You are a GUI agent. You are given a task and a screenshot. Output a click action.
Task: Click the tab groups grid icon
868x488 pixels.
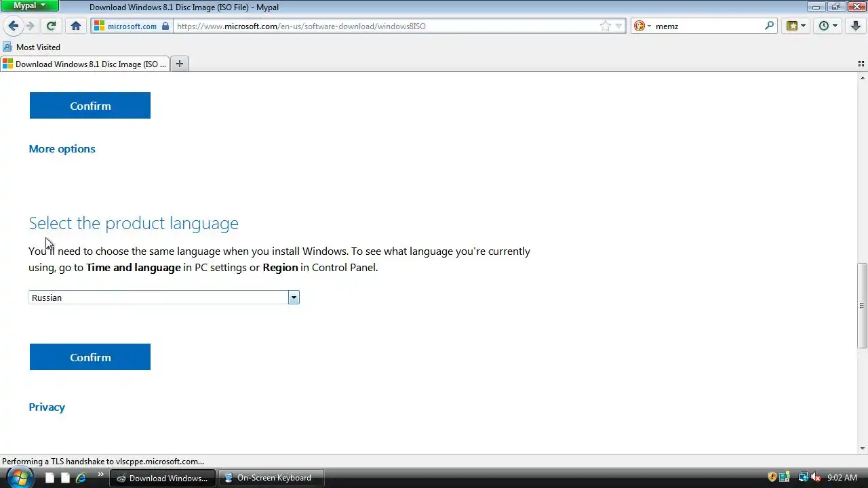pos(861,64)
